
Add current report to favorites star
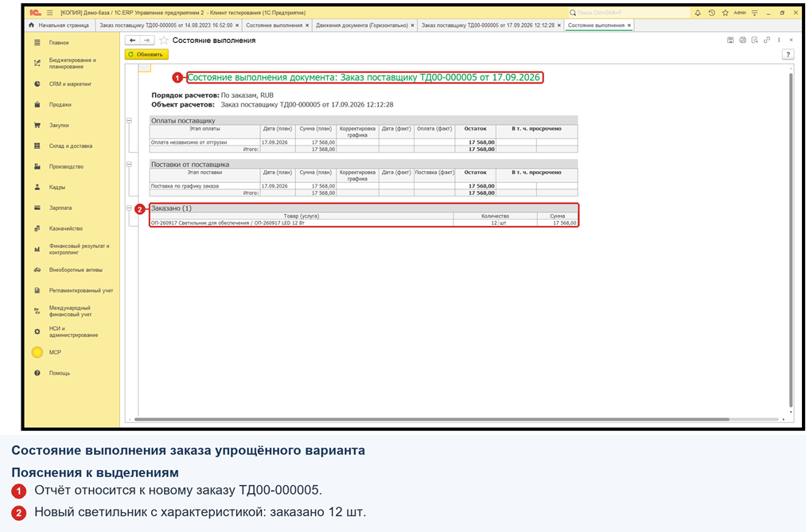point(163,40)
